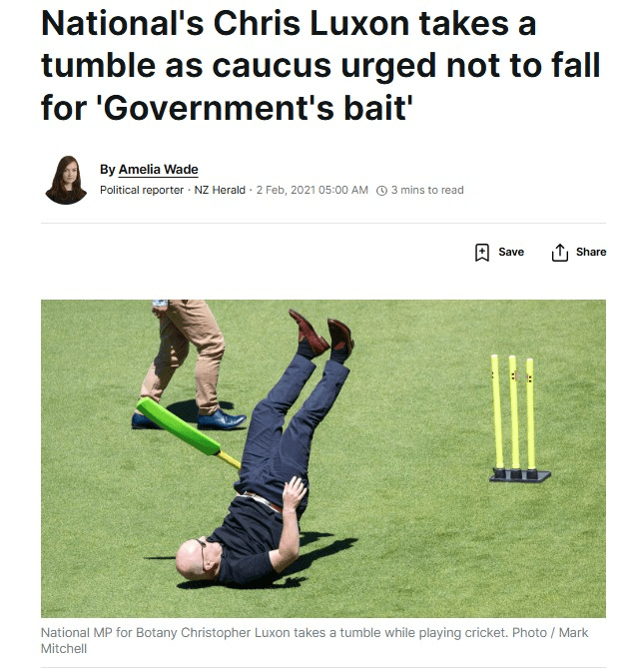623x672 pixels.
Task: Click the Share upload arrow icon
Action: point(559,252)
